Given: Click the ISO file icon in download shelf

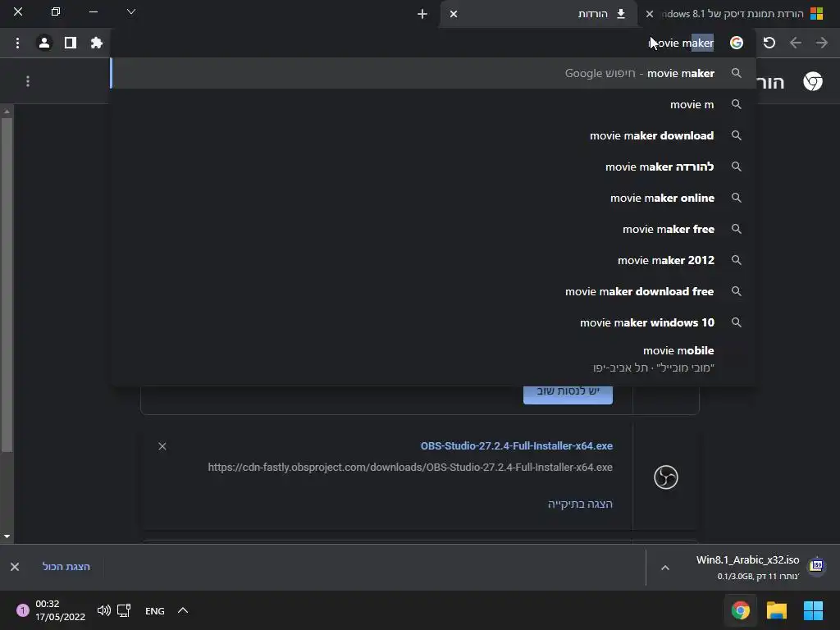Looking at the screenshot, I should [x=816, y=566].
